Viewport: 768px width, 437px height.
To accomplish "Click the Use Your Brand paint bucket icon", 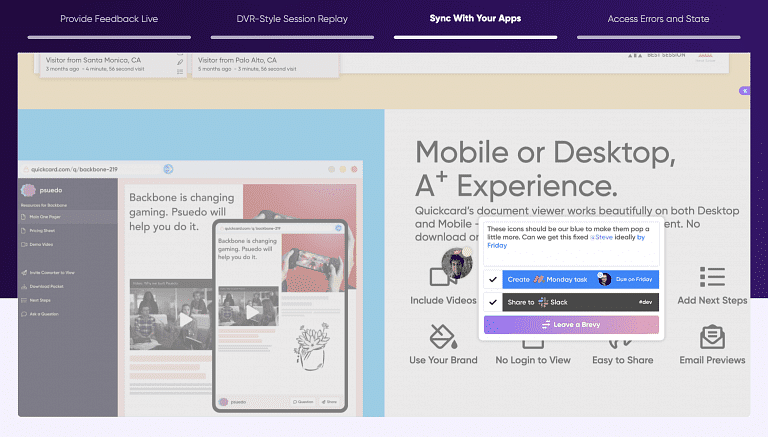I will (443, 337).
